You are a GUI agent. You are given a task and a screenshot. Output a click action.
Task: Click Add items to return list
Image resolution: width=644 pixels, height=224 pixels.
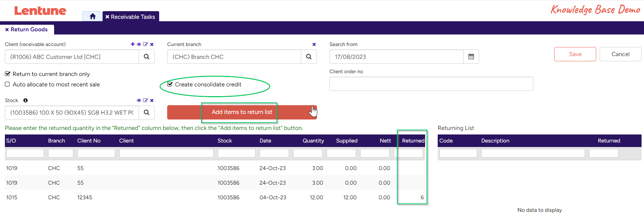242,112
